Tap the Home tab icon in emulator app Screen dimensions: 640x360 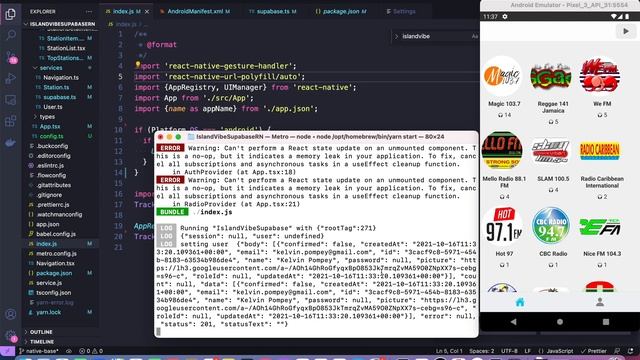pos(520,302)
